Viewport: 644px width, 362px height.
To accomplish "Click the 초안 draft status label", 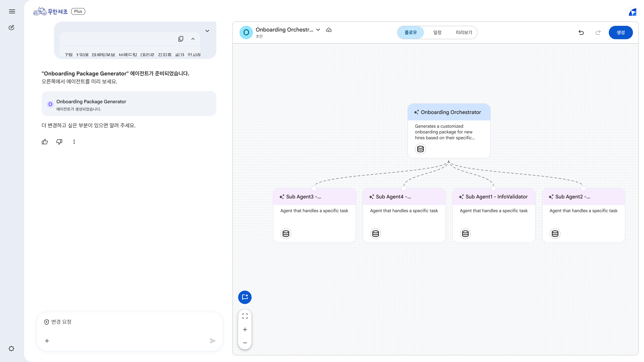I will tap(259, 37).
